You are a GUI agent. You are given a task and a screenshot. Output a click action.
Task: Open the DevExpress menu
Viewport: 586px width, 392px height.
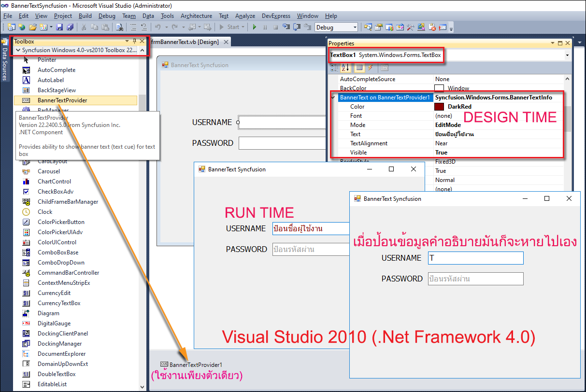coord(276,16)
